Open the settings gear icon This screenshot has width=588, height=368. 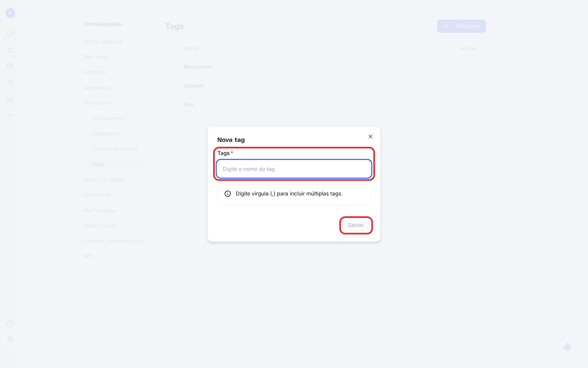coord(10,339)
